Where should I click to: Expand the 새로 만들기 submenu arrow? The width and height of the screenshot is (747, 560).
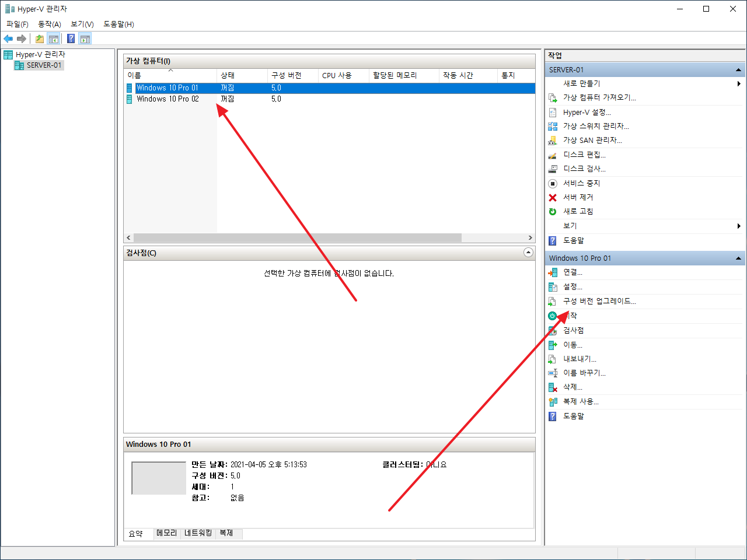[x=739, y=84]
